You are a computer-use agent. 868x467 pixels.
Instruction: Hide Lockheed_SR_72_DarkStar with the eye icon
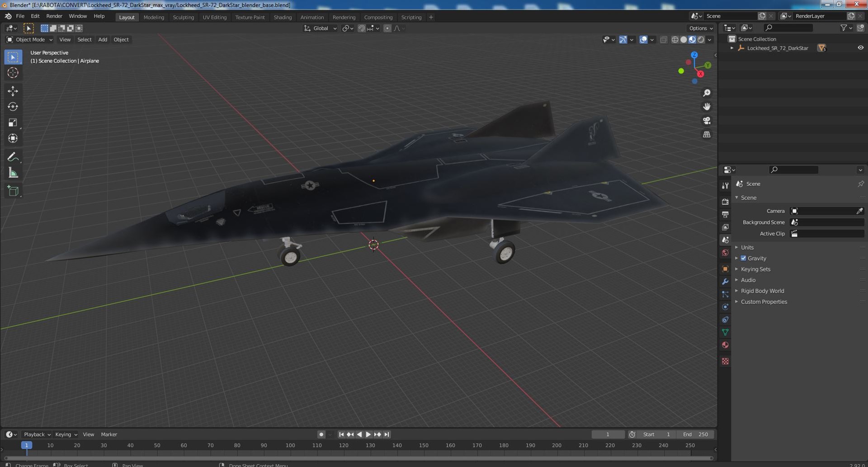[860, 48]
